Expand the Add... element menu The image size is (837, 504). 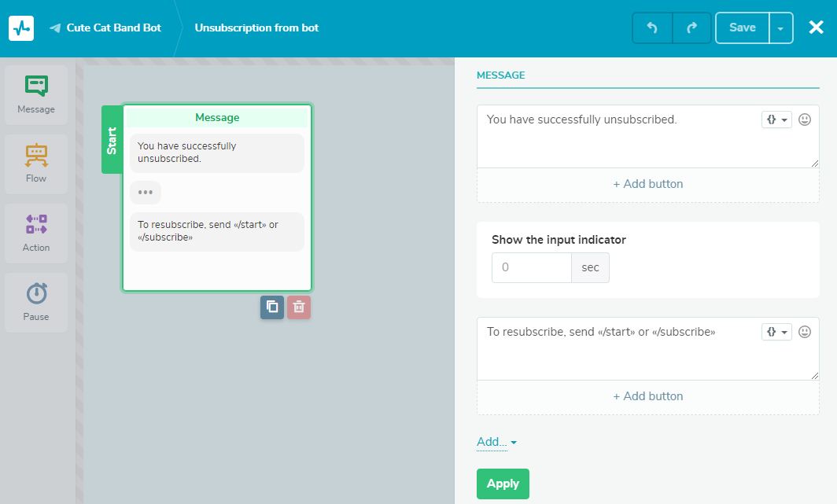click(x=496, y=442)
